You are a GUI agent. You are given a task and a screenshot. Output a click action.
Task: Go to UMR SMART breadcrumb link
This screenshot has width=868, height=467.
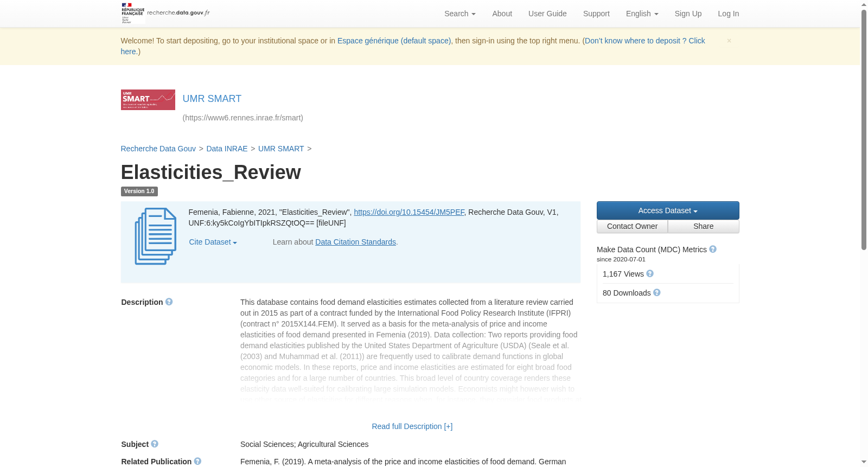[x=281, y=149]
